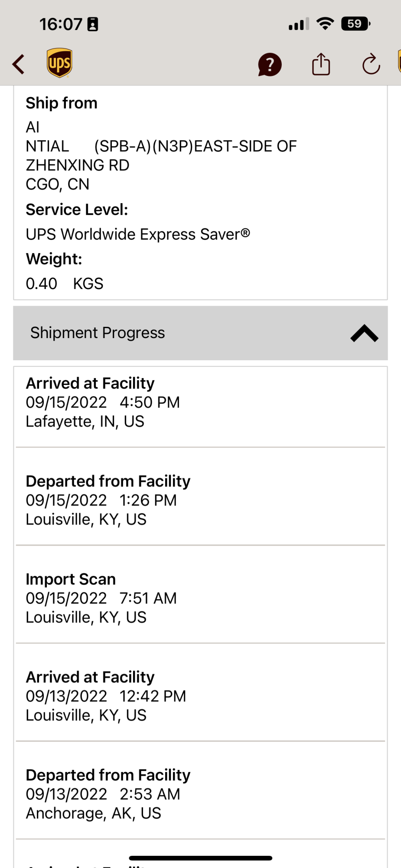401x868 pixels.
Task: Open the help chat question icon
Action: 270,65
